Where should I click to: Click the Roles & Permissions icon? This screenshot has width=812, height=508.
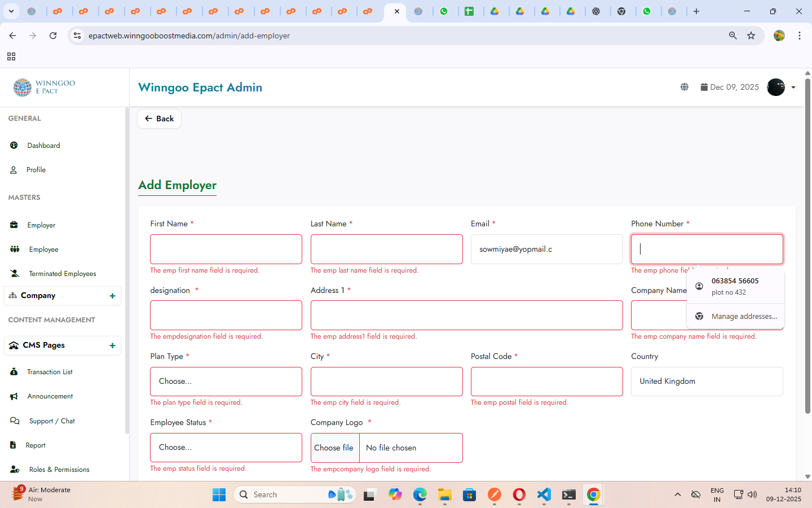tap(15, 469)
